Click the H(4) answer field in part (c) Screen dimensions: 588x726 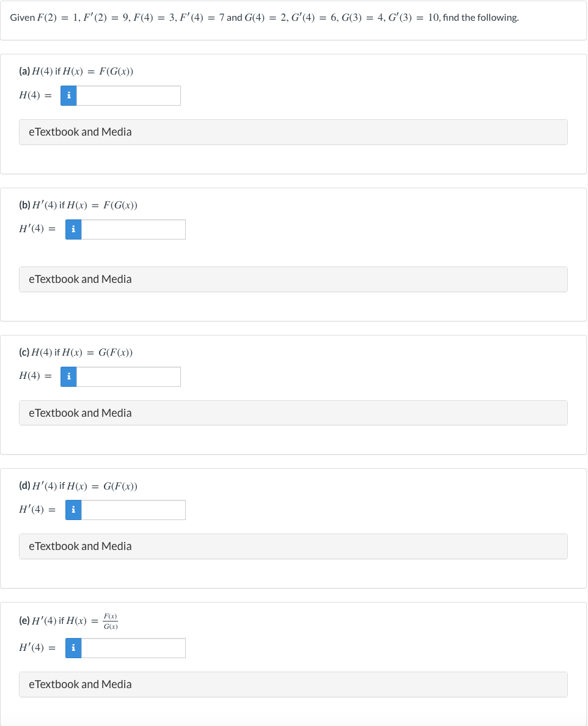(x=128, y=376)
